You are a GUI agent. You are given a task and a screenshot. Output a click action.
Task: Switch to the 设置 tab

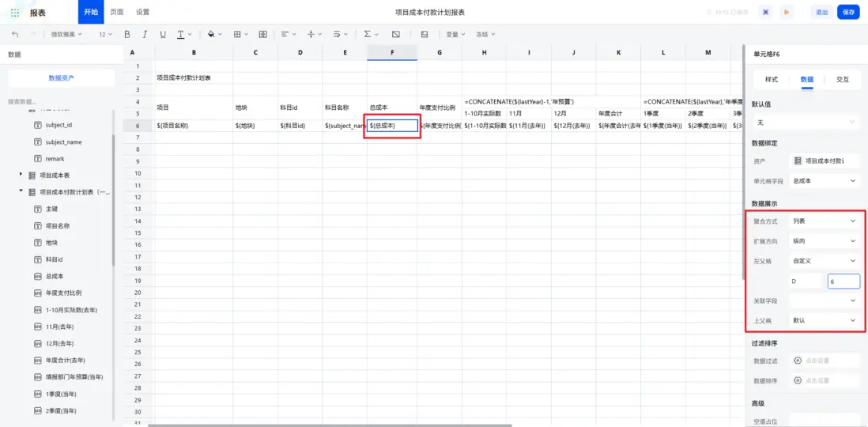pyautogui.click(x=142, y=12)
